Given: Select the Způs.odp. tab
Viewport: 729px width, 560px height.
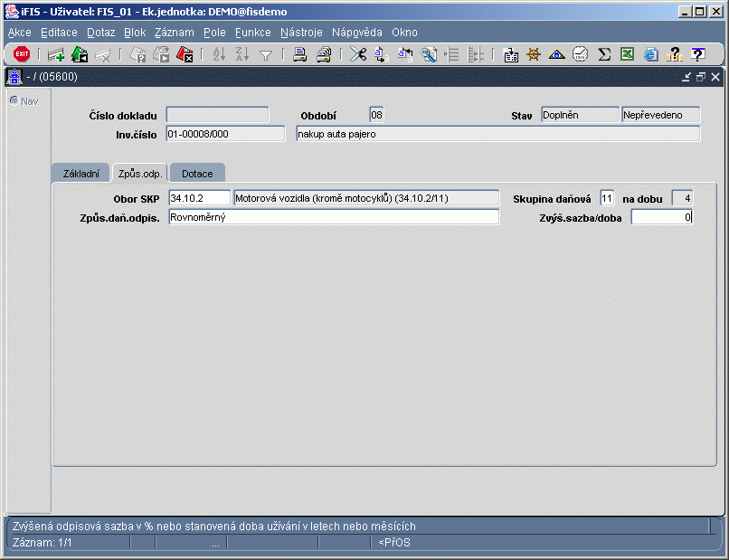Looking at the screenshot, I should tap(140, 174).
